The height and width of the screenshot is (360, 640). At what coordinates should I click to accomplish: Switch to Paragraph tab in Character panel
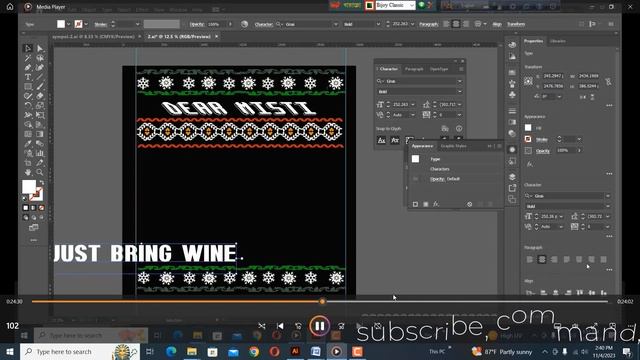[x=414, y=69]
